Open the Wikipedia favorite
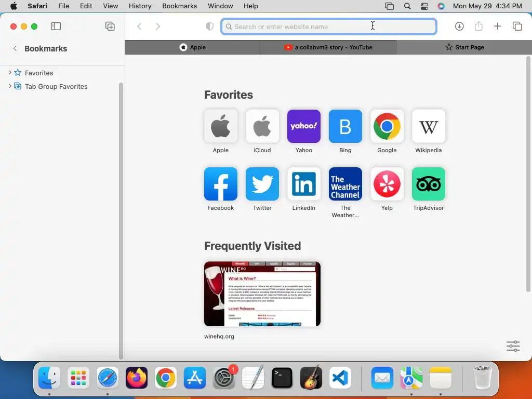Screen dimensions: 532x399 click(429, 126)
